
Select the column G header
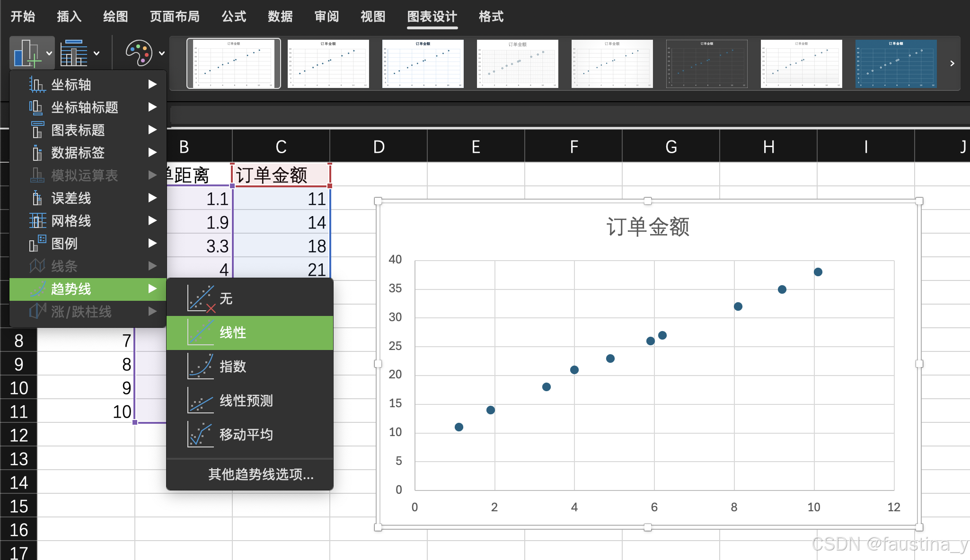[670, 147]
